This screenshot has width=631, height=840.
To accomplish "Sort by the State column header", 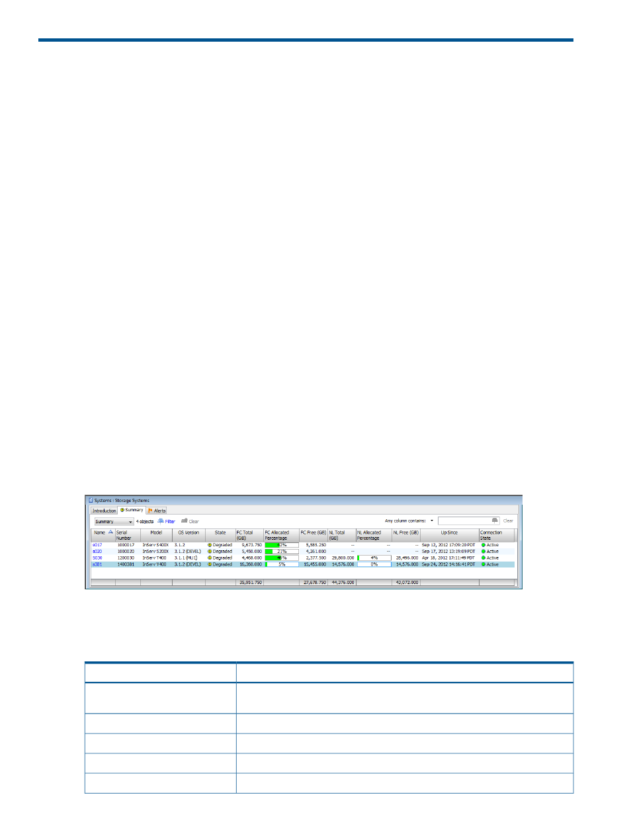I will tap(220, 535).
